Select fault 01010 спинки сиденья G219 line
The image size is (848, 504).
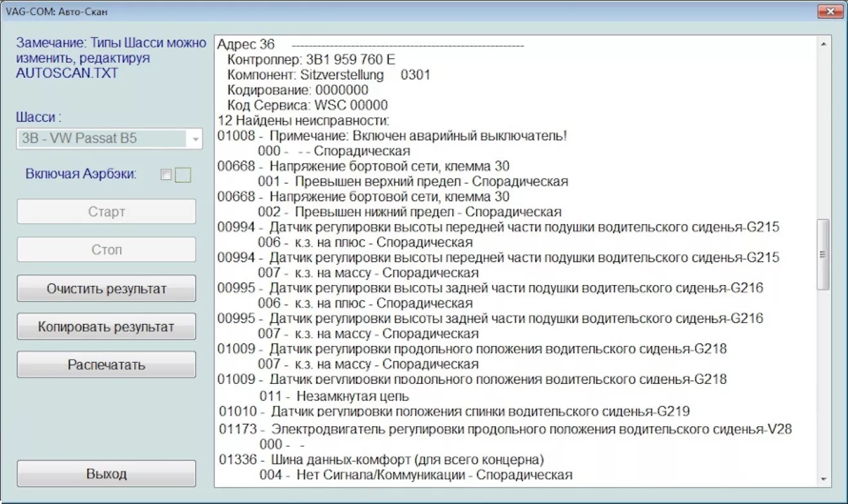click(454, 412)
